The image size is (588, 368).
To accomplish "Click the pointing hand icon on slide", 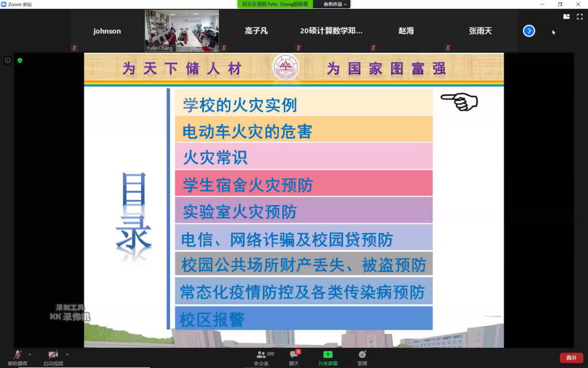I will pos(459,102).
